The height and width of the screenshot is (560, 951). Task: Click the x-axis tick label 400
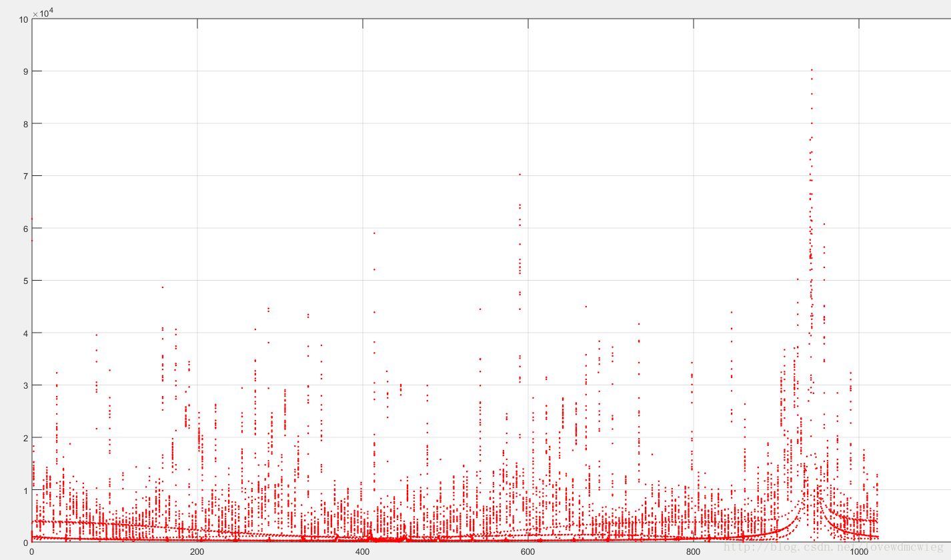[x=362, y=552]
